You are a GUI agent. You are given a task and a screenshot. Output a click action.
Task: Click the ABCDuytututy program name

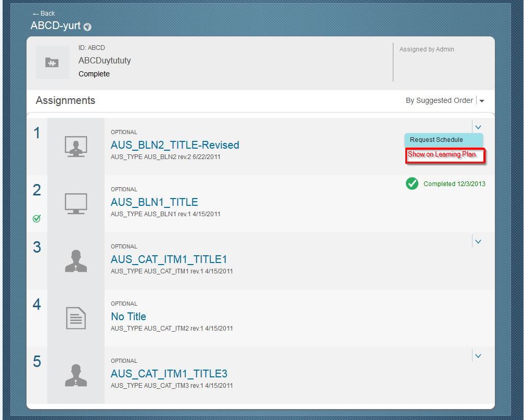point(105,60)
